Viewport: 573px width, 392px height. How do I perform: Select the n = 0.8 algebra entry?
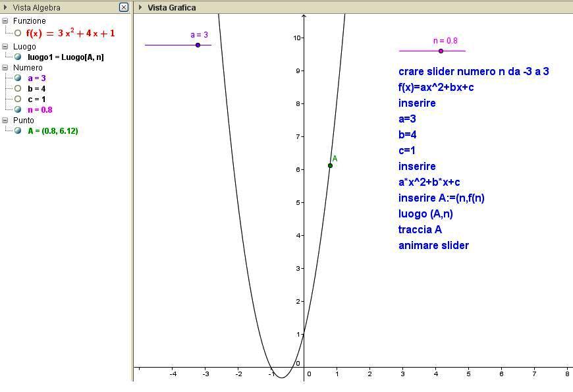point(40,110)
